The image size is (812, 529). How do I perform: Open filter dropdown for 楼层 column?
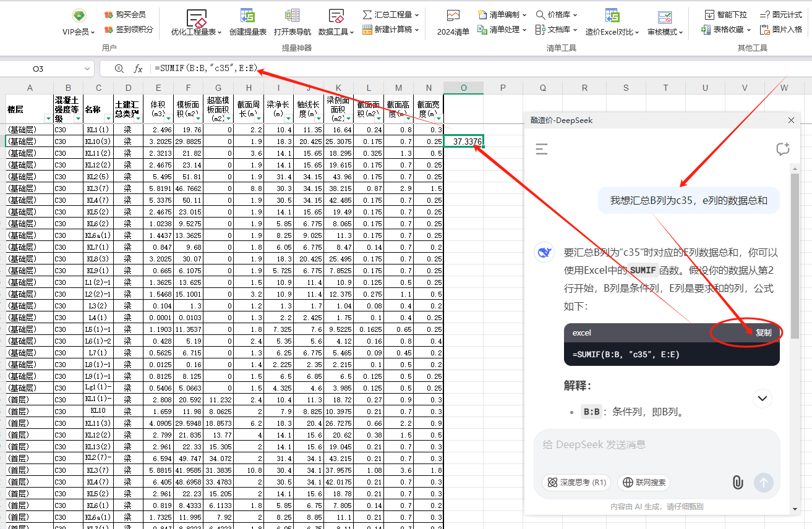(x=48, y=118)
